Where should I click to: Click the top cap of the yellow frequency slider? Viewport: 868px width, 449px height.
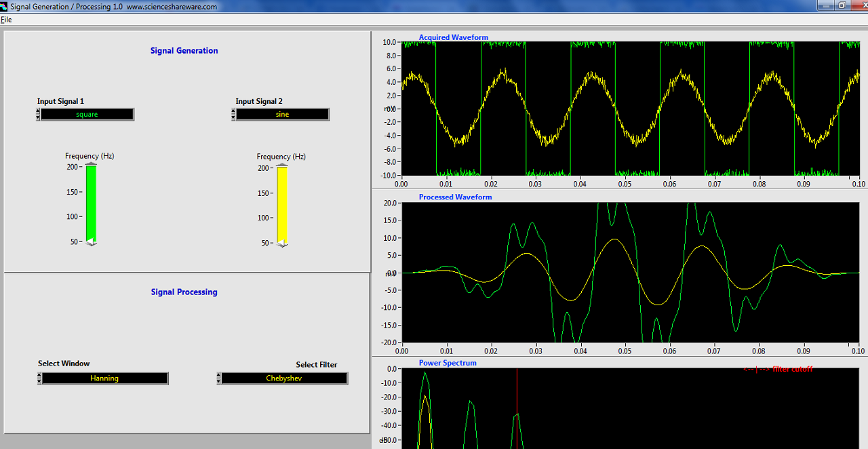(x=282, y=165)
